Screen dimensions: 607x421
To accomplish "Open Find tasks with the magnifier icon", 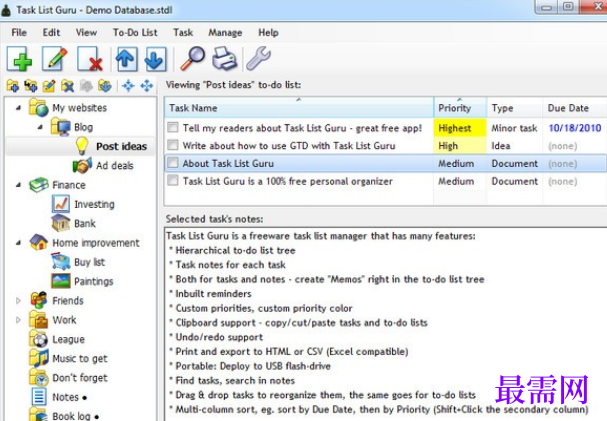I will [x=192, y=58].
